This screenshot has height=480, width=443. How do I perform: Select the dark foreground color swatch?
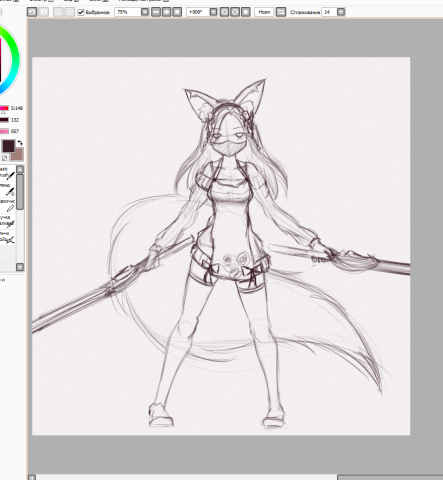(x=8, y=146)
